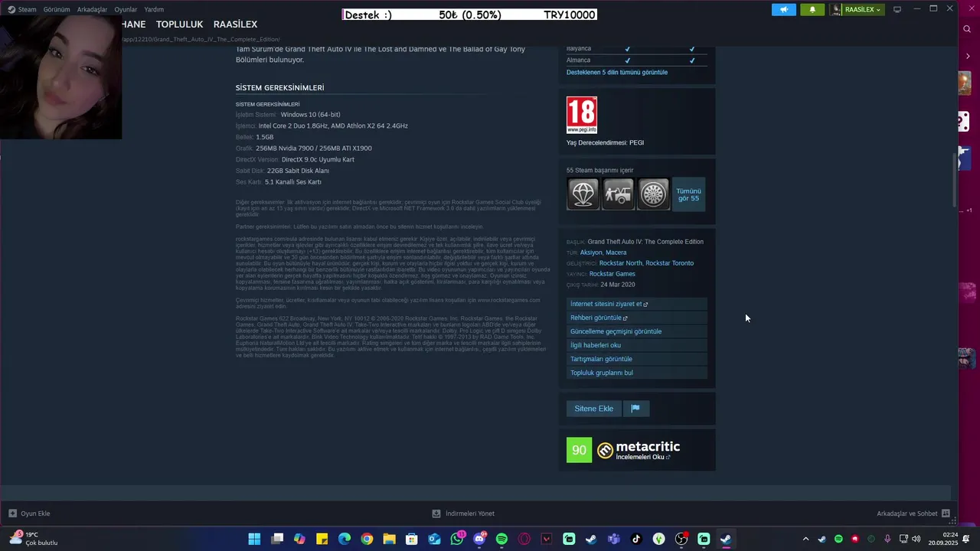Open Discord from taskbar
The image size is (980, 551).
(x=479, y=539)
